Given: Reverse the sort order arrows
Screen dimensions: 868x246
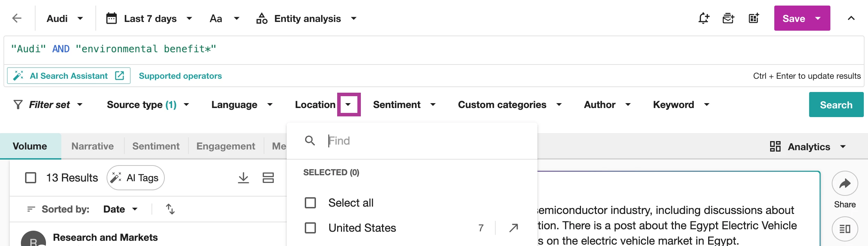Looking at the screenshot, I should 170,209.
